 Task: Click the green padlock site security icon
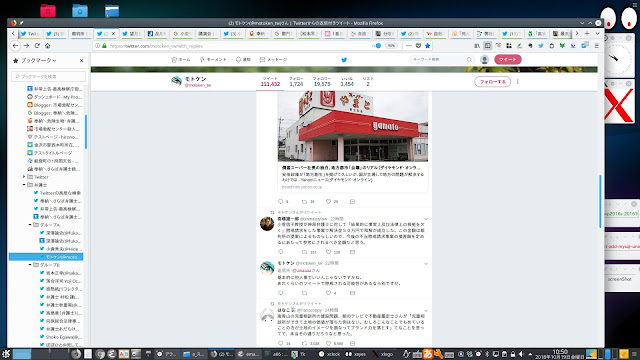point(104,46)
